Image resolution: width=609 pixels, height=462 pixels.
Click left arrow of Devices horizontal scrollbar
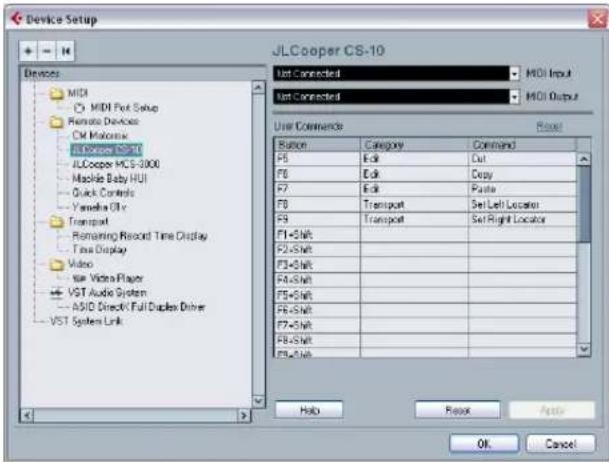(x=27, y=416)
